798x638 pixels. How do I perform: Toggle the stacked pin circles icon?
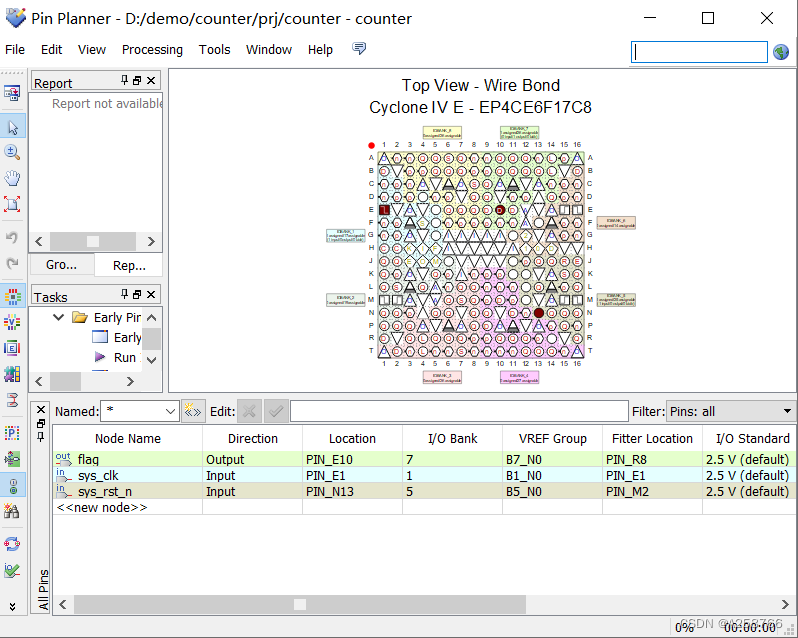tap(12, 485)
